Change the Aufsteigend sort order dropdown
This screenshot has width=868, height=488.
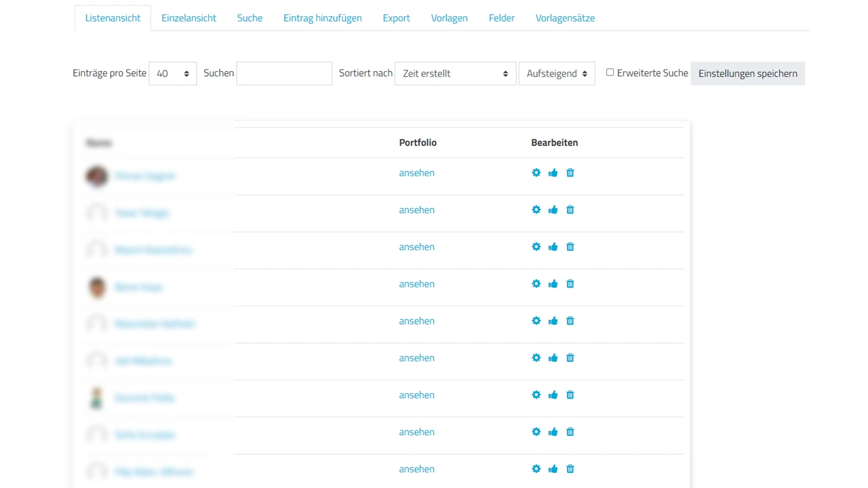coord(556,73)
